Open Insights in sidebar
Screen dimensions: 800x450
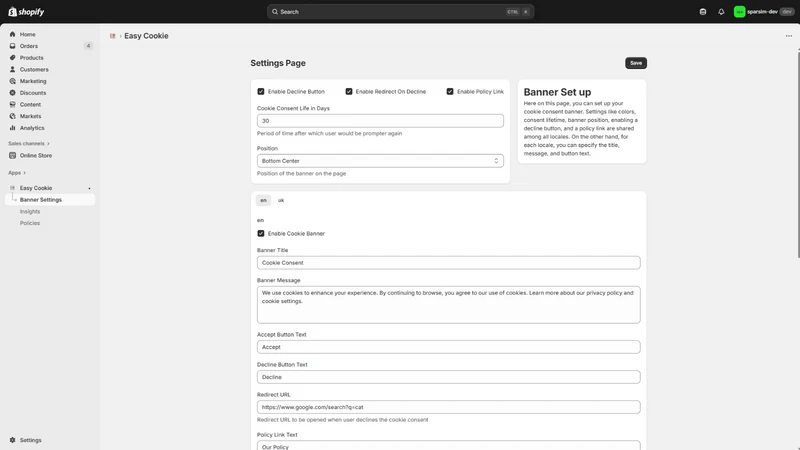coord(30,211)
